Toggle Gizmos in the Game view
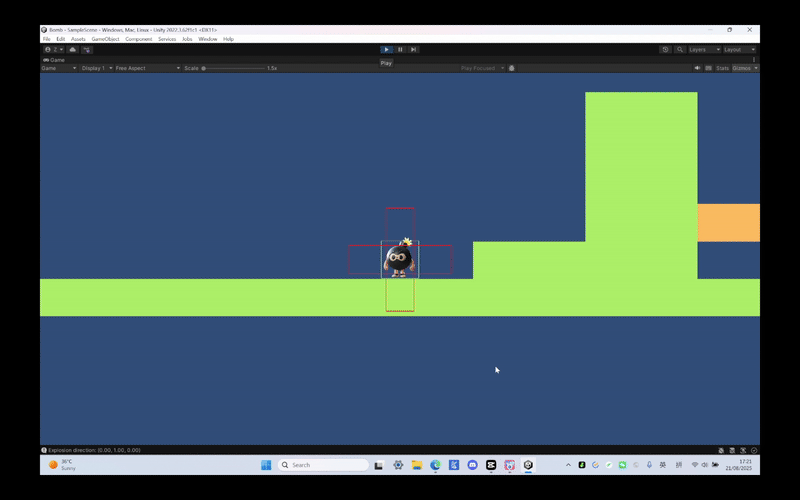 point(743,68)
